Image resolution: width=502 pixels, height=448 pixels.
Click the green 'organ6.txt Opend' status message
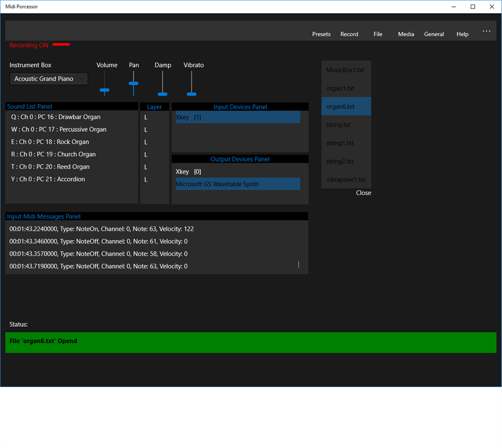[x=251, y=342]
